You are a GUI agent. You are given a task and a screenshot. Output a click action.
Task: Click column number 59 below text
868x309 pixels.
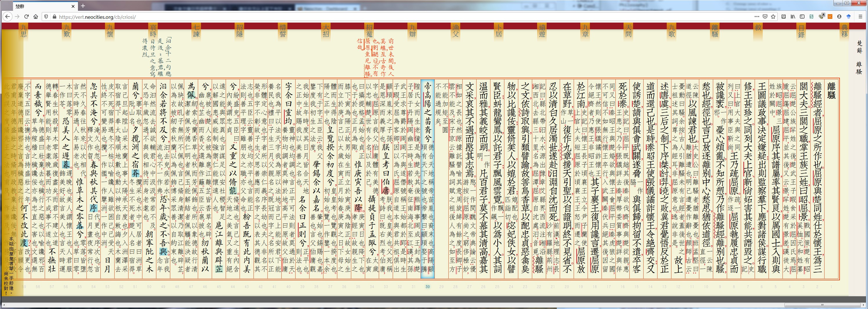point(24,286)
